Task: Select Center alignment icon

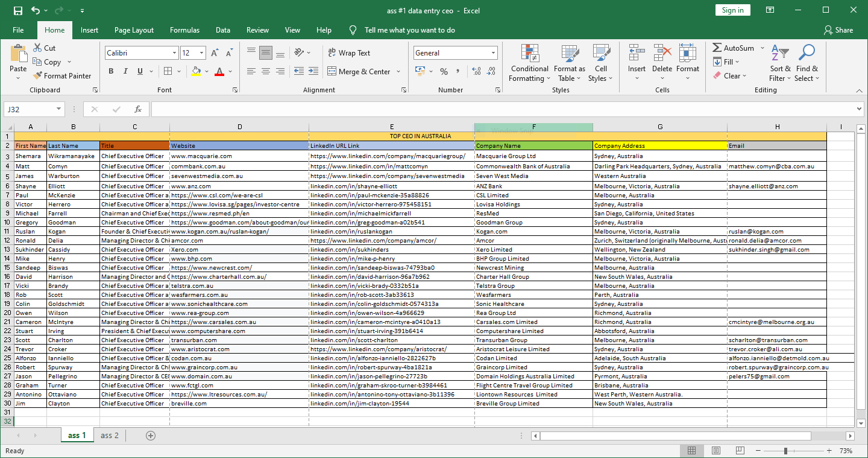Action: tap(266, 71)
